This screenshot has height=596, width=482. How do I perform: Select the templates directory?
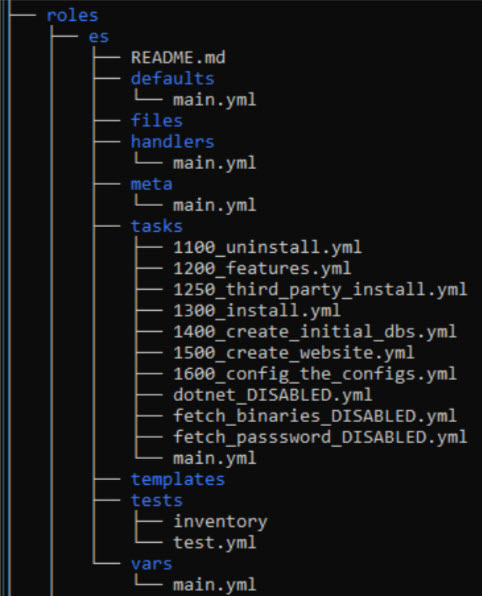178,480
